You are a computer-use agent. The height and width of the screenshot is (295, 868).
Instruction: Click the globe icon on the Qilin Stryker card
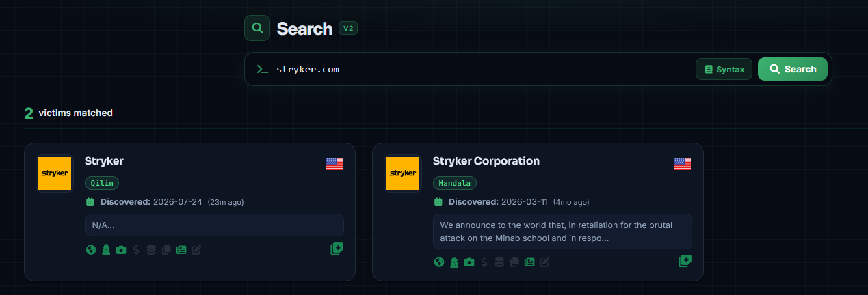coord(90,250)
